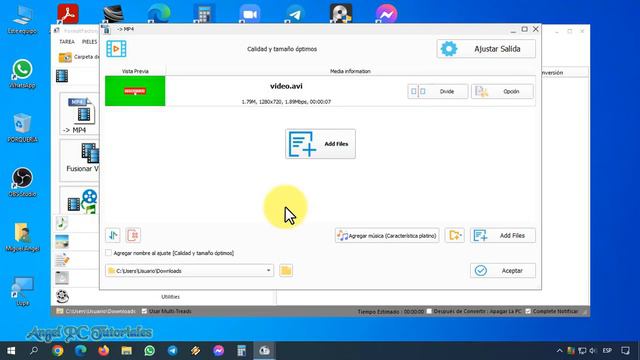Choose the -> MP4 conversion tile
Screen dimensions: 640x360
80,113
